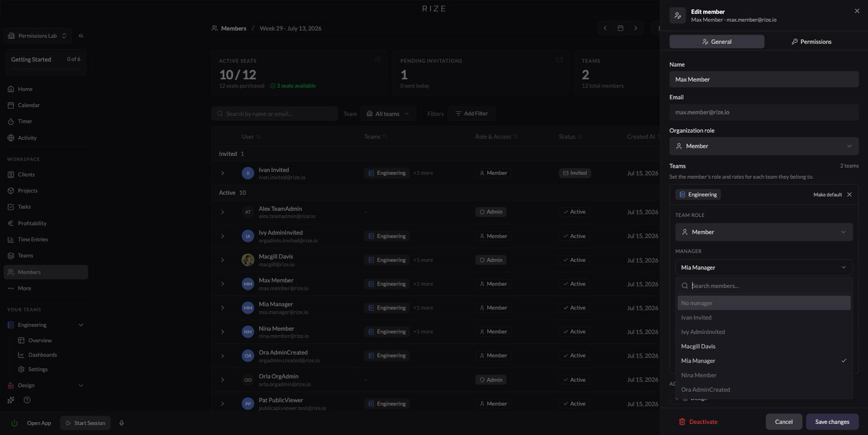Collapse the sidebar with double-chevron icon

pos(81,36)
